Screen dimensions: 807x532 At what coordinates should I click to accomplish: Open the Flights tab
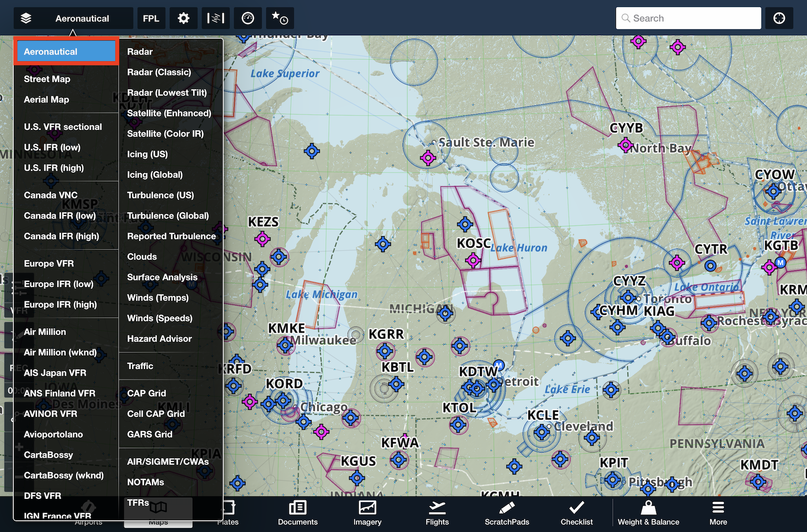(x=437, y=513)
